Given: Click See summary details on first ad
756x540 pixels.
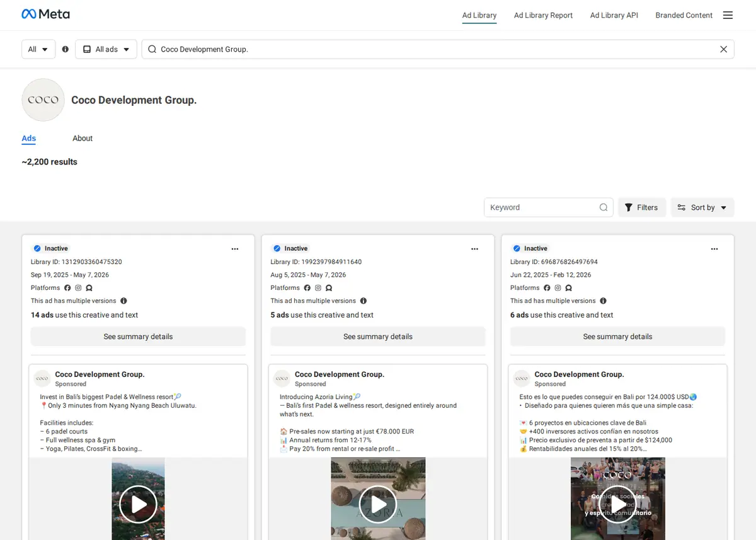Looking at the screenshot, I should pos(138,336).
